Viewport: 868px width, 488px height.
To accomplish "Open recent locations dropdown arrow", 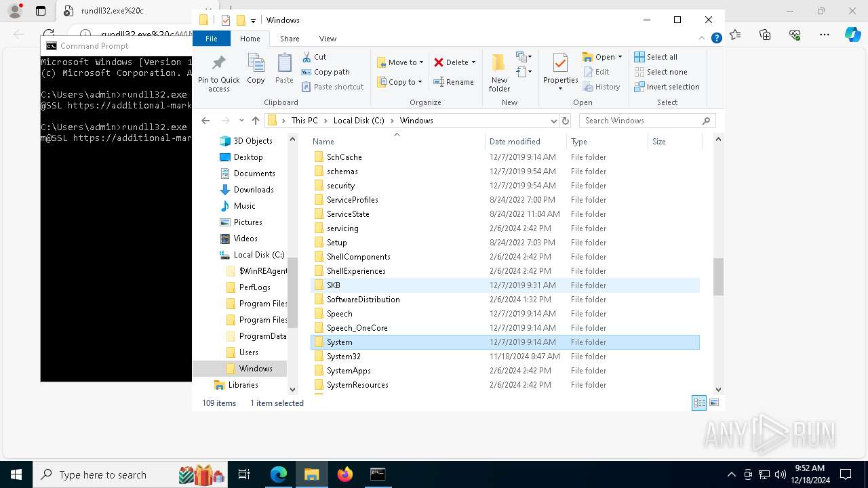I will pos(241,121).
